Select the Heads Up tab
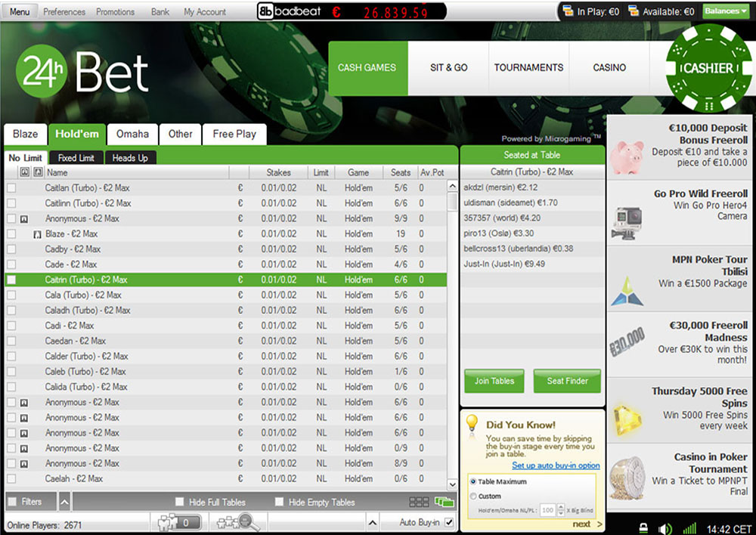Viewport: 756px width, 535px height. [x=130, y=158]
